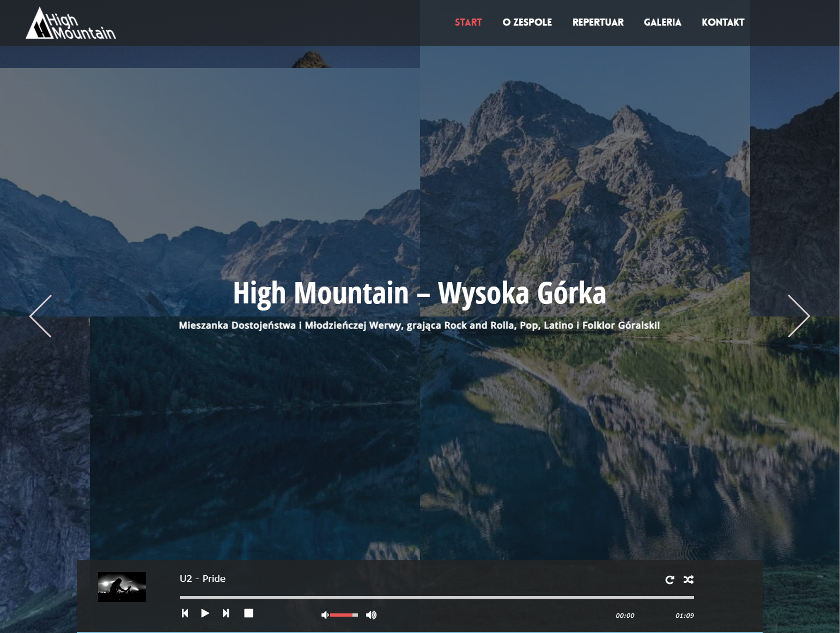The height and width of the screenshot is (633, 840).
Task: Skip to the next track
Action: click(x=226, y=613)
